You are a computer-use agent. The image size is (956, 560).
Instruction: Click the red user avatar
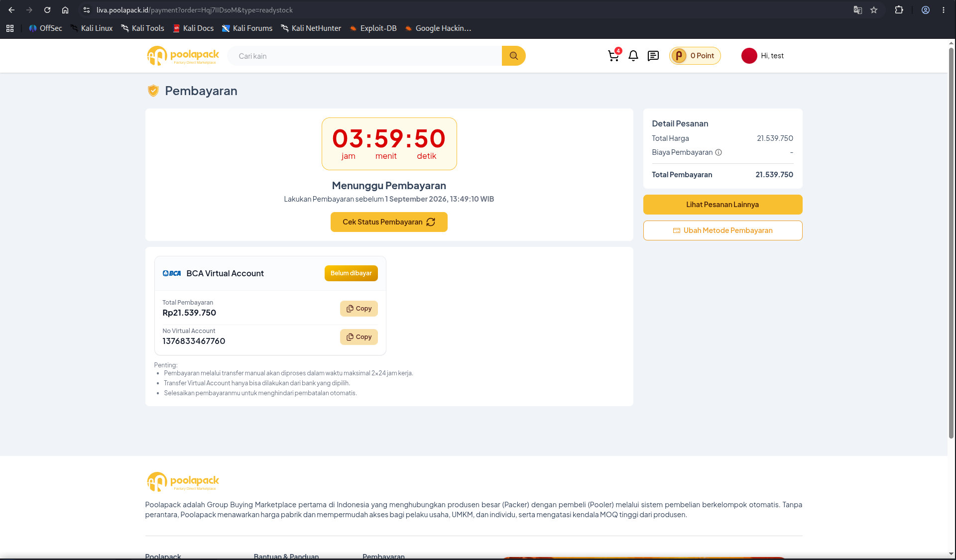(x=749, y=56)
